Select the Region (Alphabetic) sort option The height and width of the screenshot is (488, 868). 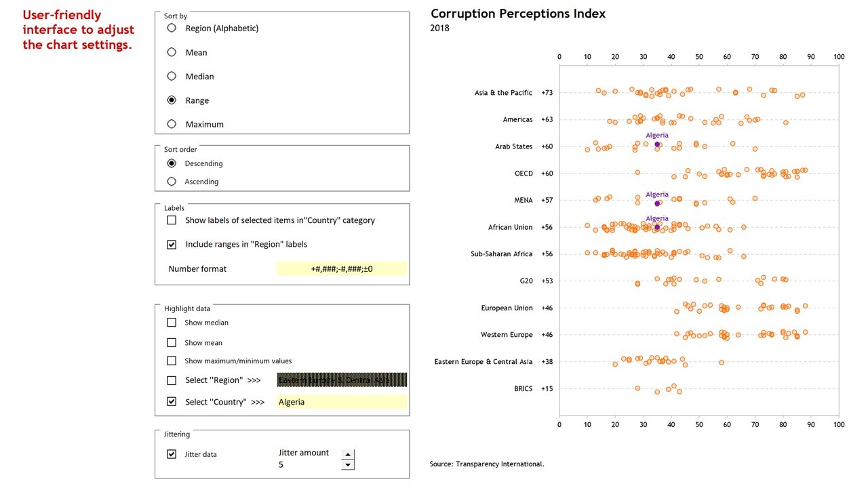pos(172,28)
